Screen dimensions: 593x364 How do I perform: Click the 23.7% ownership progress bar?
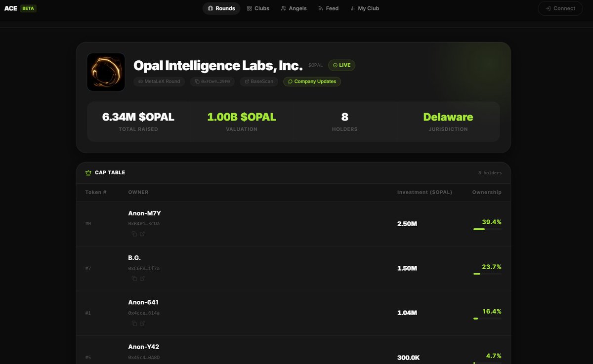(x=487, y=274)
